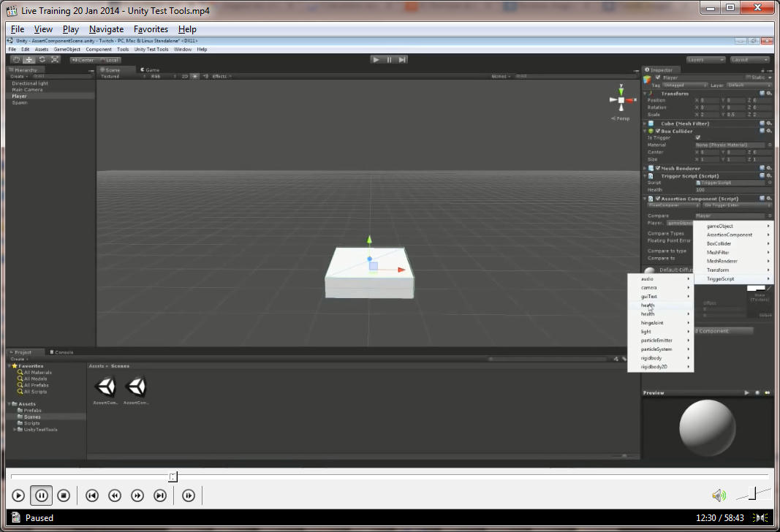Viewport: 780px width, 532px height.
Task: Open the Box Collider help icon
Action: [x=762, y=131]
